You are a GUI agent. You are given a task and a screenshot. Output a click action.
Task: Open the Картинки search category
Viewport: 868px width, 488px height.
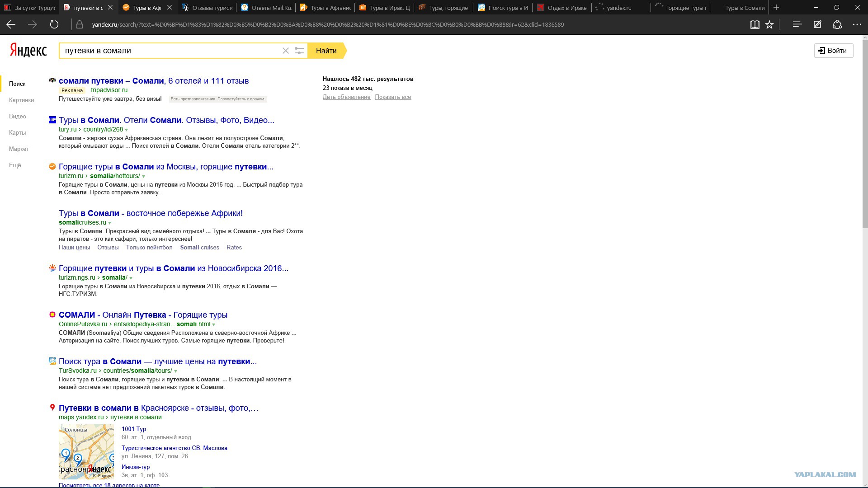click(x=22, y=100)
